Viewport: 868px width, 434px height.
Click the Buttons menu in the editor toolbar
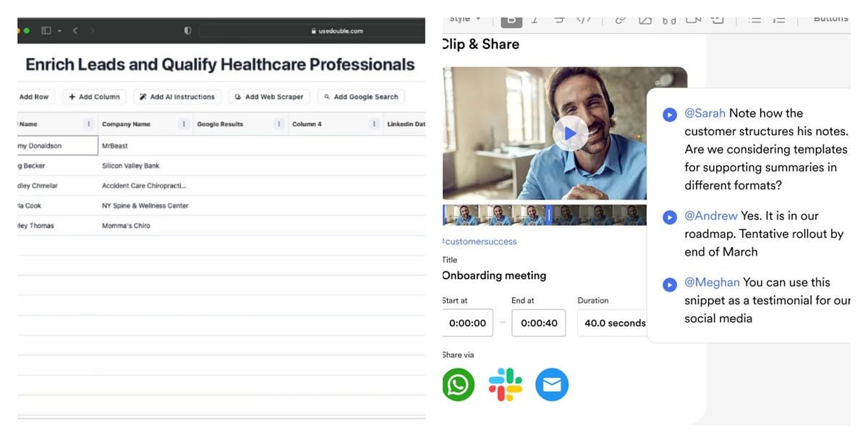point(830,18)
